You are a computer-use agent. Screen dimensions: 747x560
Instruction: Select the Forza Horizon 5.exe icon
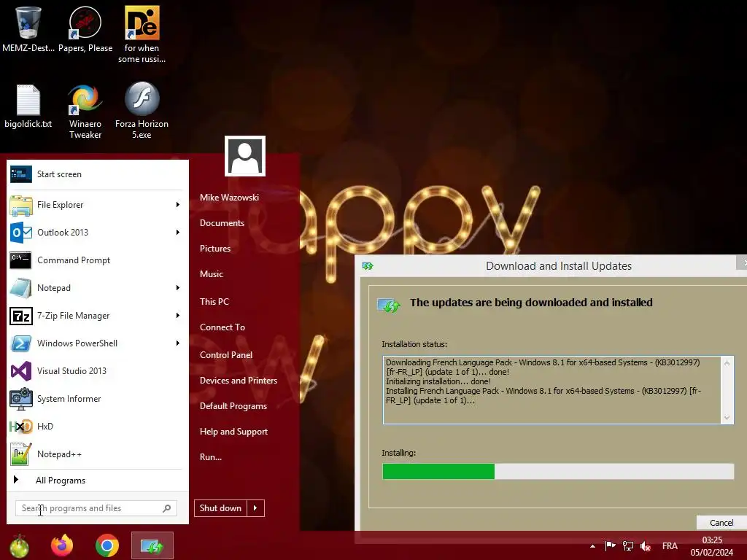(142, 111)
